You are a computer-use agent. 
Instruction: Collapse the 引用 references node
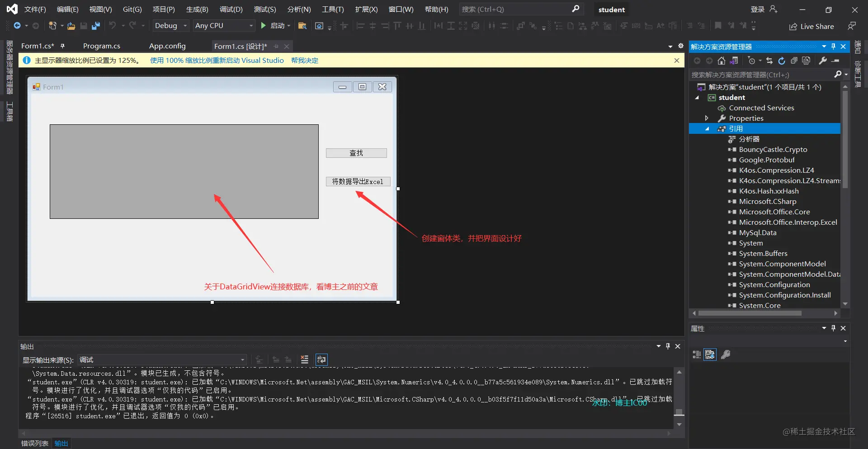point(708,129)
